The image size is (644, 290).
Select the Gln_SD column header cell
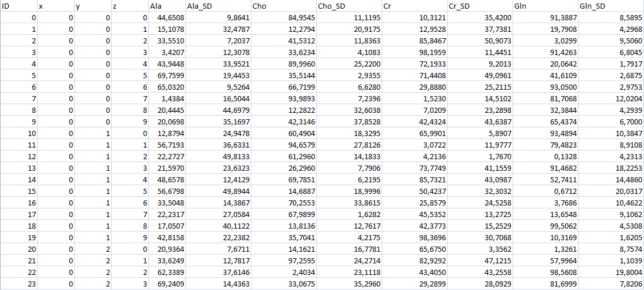[611, 6]
